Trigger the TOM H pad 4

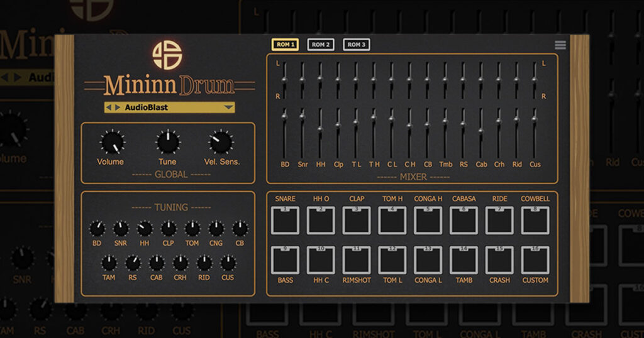pos(392,221)
